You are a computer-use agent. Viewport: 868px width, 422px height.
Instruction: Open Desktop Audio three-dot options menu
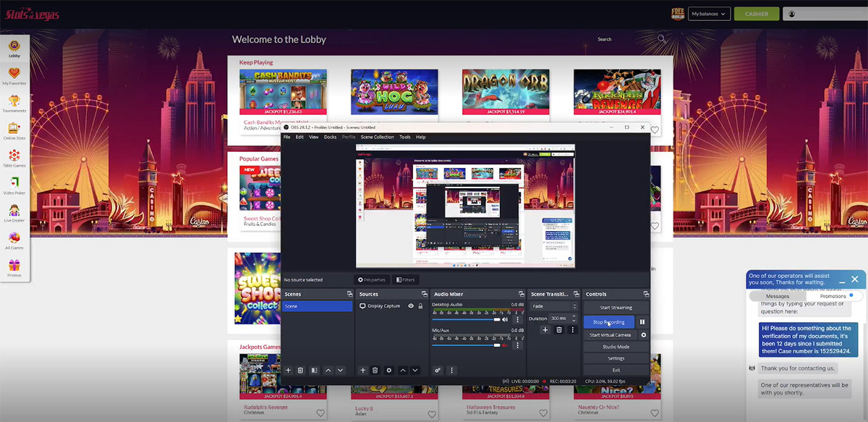tap(517, 319)
